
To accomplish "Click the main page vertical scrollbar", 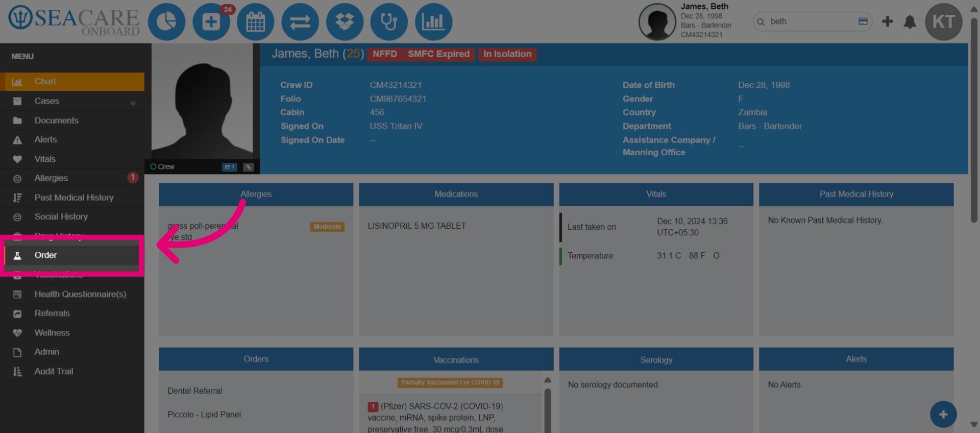I will tap(974, 120).
